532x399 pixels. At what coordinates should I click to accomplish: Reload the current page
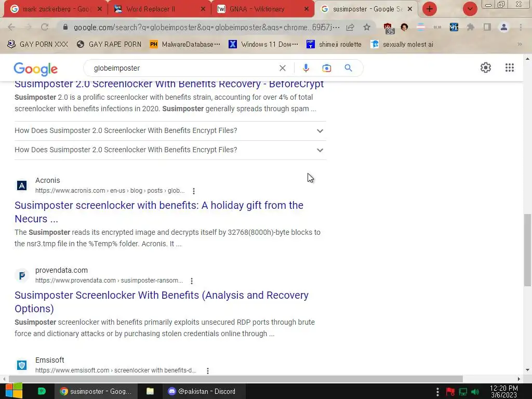[x=45, y=27]
